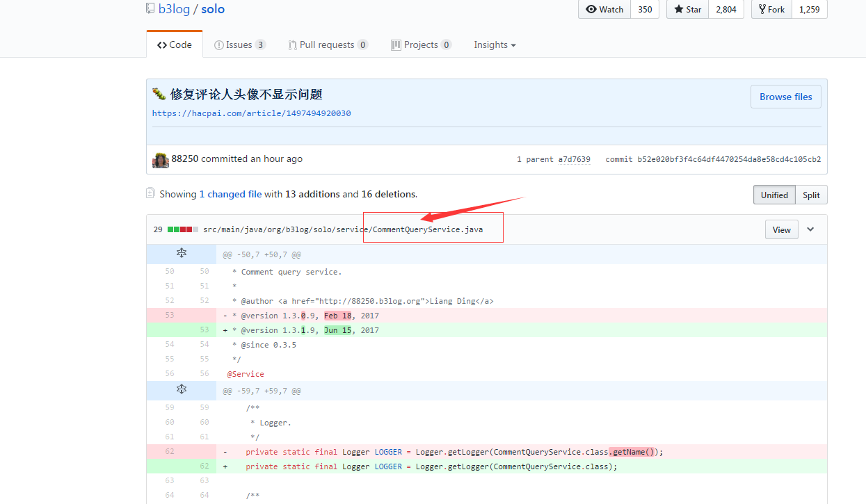Screen dimensions: 866x504
Task: Expand hidden lines above line 50
Action: coord(181,254)
